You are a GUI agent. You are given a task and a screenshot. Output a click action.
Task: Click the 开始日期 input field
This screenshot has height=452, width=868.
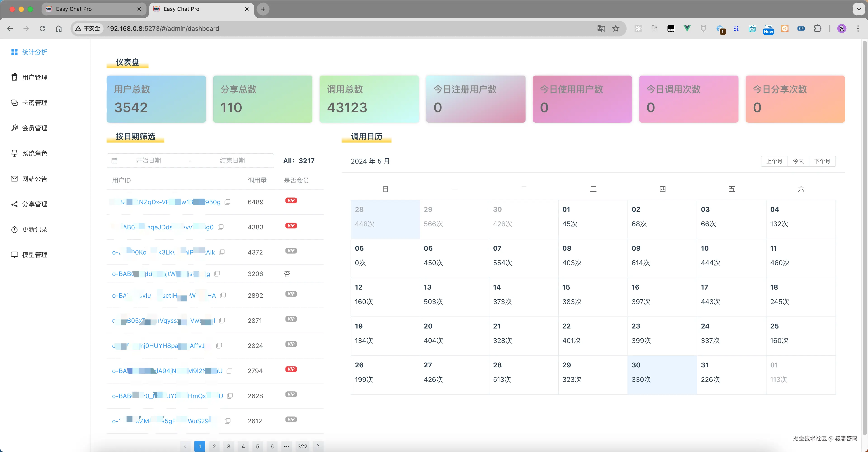(x=149, y=161)
